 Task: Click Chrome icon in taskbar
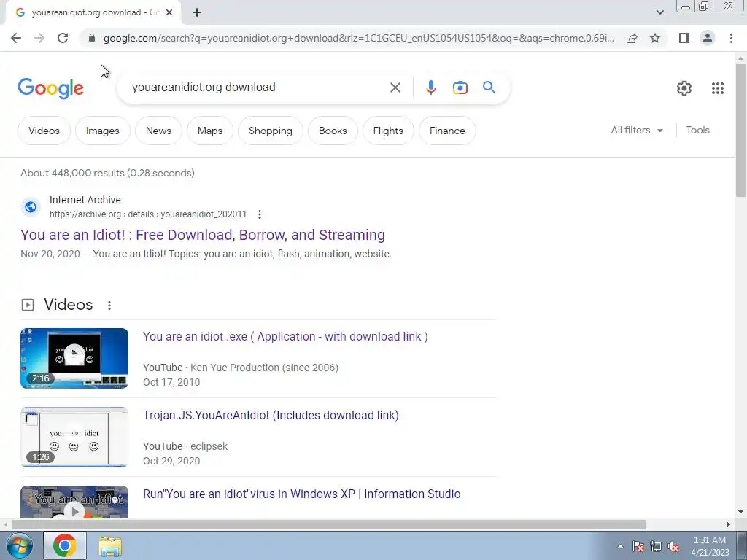(x=65, y=545)
